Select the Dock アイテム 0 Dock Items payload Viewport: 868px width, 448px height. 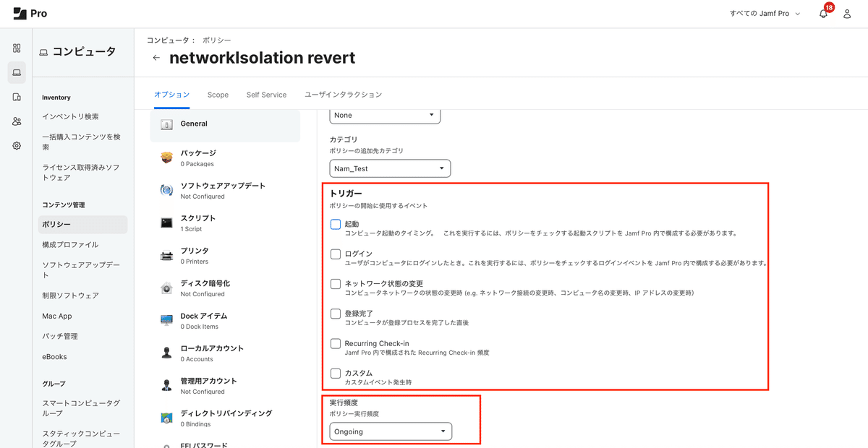tap(224, 320)
